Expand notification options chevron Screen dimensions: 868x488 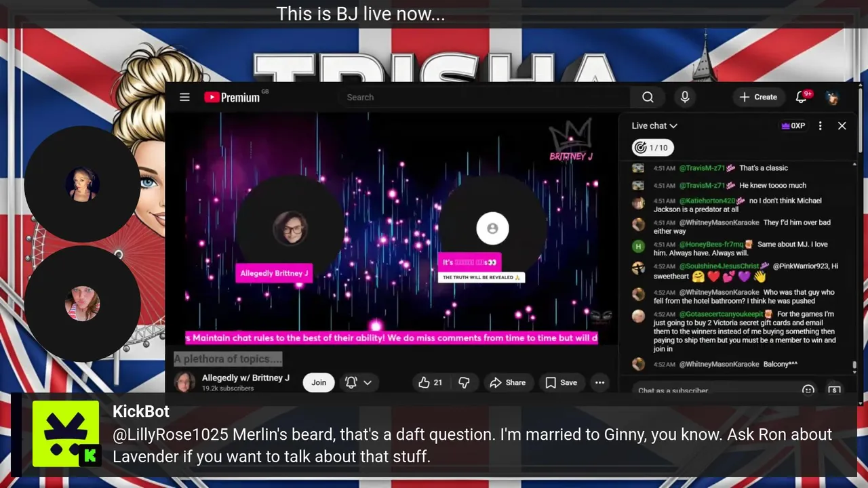click(368, 382)
